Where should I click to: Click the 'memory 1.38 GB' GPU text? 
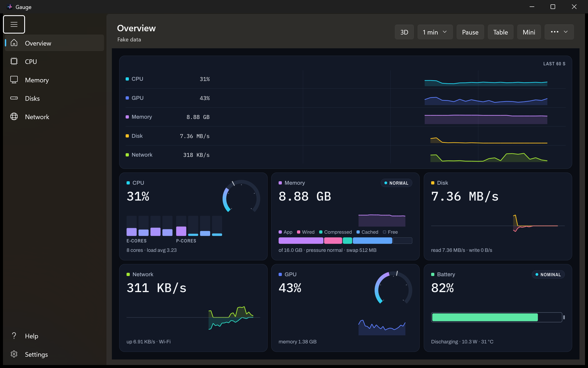pyautogui.click(x=297, y=342)
